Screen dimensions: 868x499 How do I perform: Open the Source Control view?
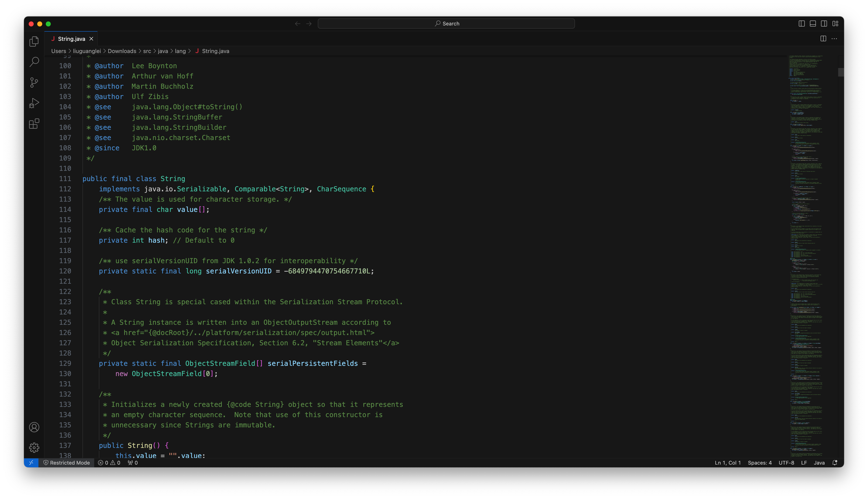click(34, 83)
